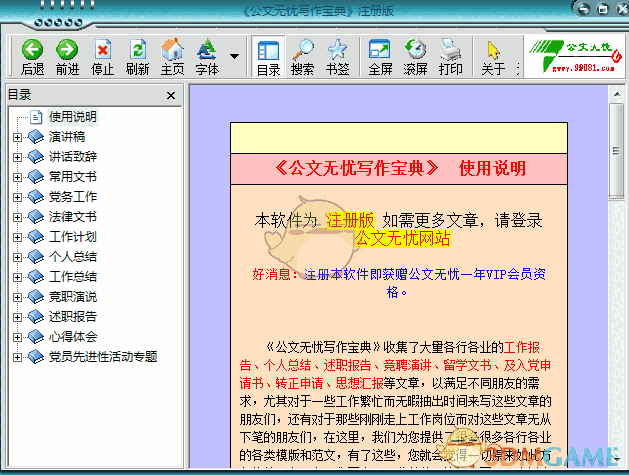Open the toolbar overflow dropdown arrow after 字体

tap(235, 56)
